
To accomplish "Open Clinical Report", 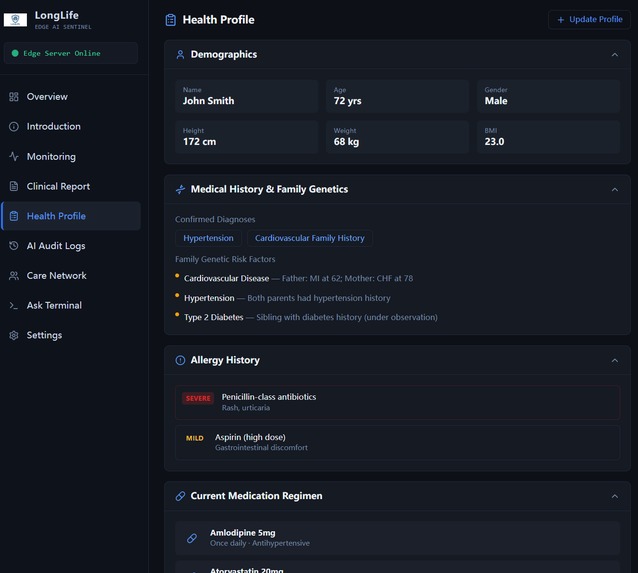I will tap(71, 186).
